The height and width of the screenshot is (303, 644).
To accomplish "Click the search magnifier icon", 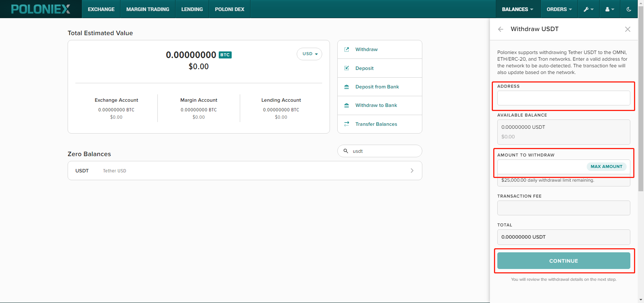I will [x=346, y=151].
